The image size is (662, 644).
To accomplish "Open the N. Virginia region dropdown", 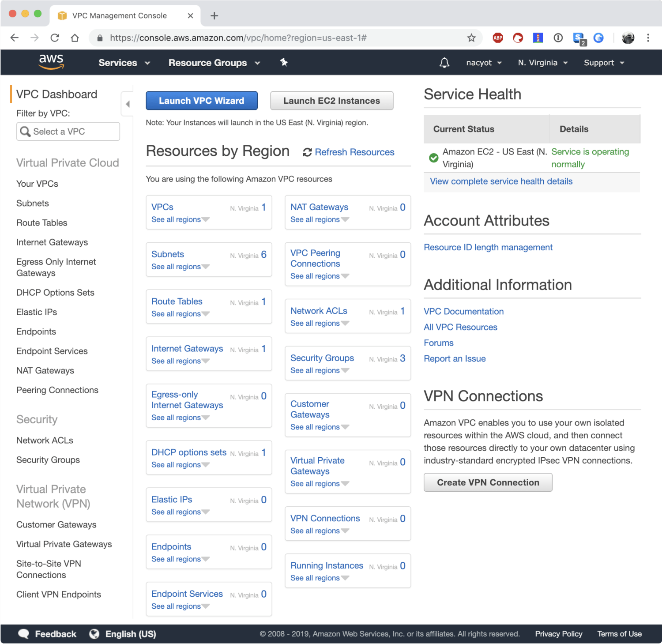I will (x=543, y=63).
